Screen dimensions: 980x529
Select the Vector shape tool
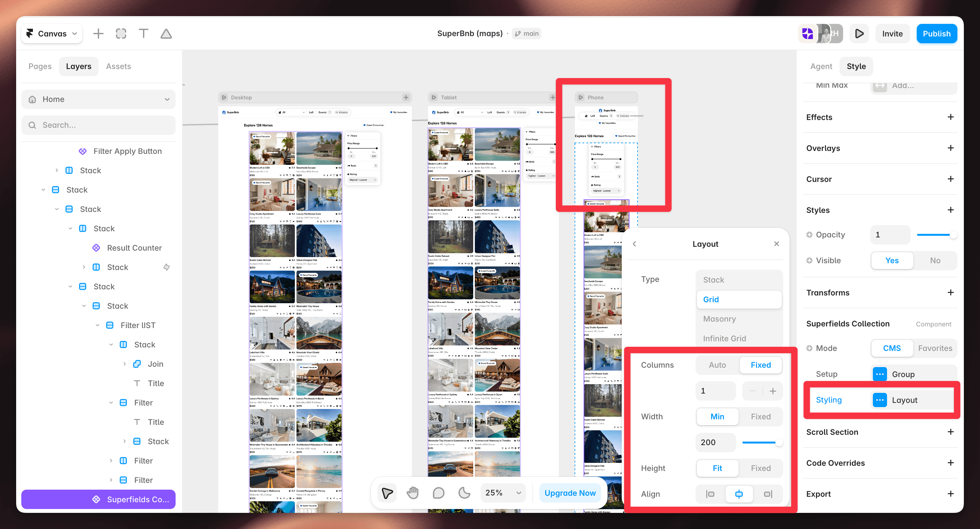click(x=166, y=34)
